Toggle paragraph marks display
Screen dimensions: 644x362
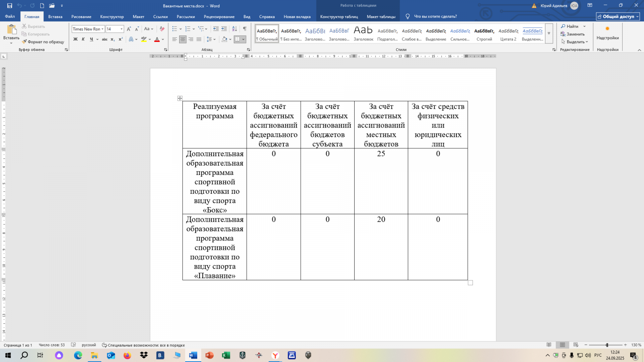tap(245, 29)
